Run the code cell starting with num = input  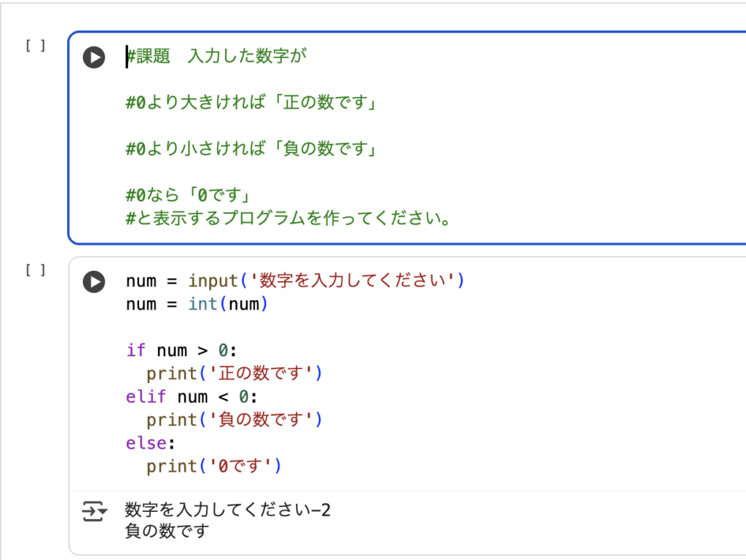93,281
